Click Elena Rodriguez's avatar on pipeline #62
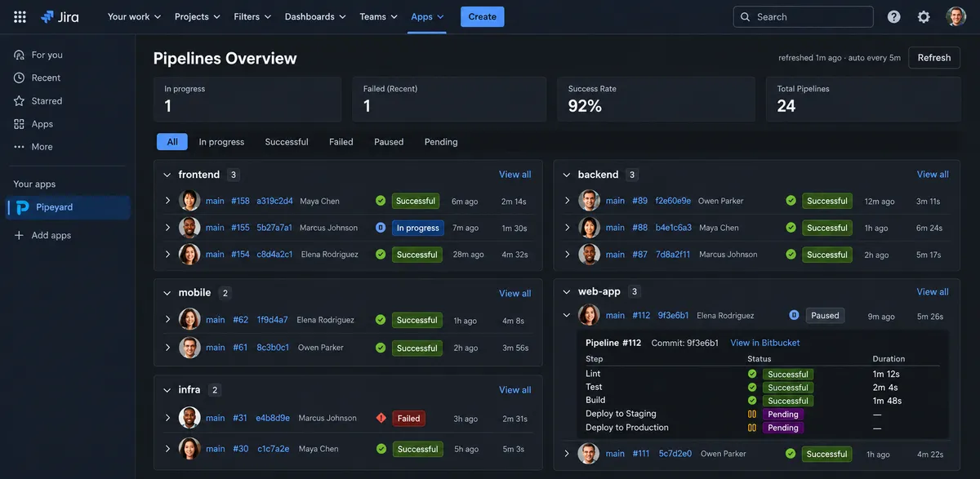Screen dimensions: 980x479 [189, 320]
